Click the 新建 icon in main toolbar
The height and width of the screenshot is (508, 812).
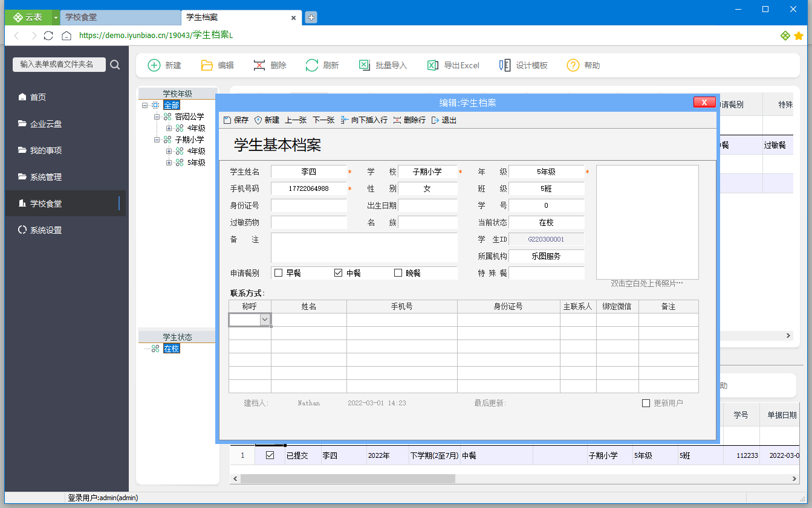[155, 65]
